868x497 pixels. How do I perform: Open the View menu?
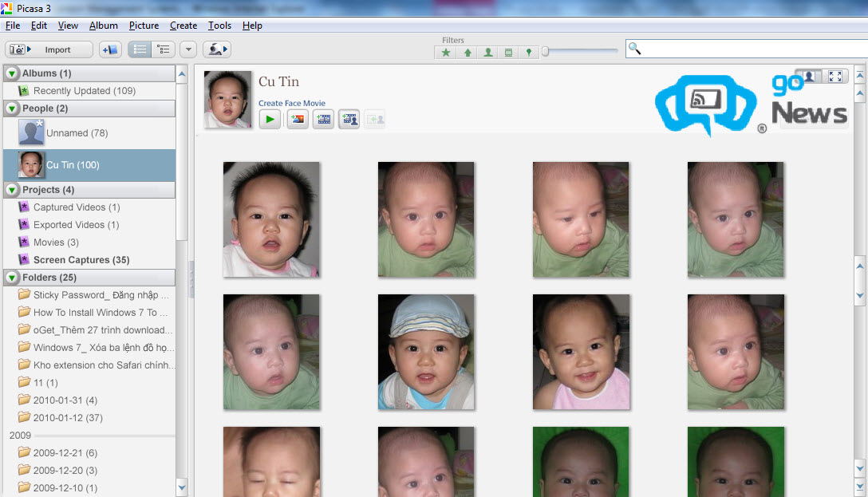pos(68,26)
